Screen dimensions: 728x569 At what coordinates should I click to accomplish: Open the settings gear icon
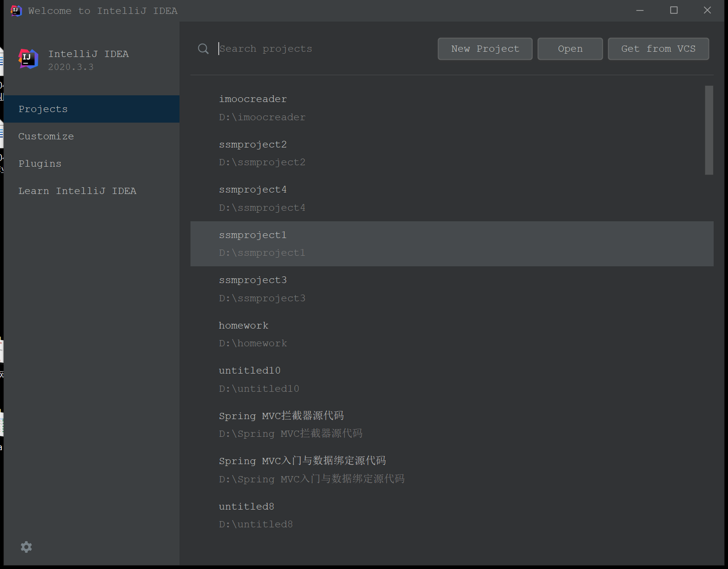pos(26,546)
